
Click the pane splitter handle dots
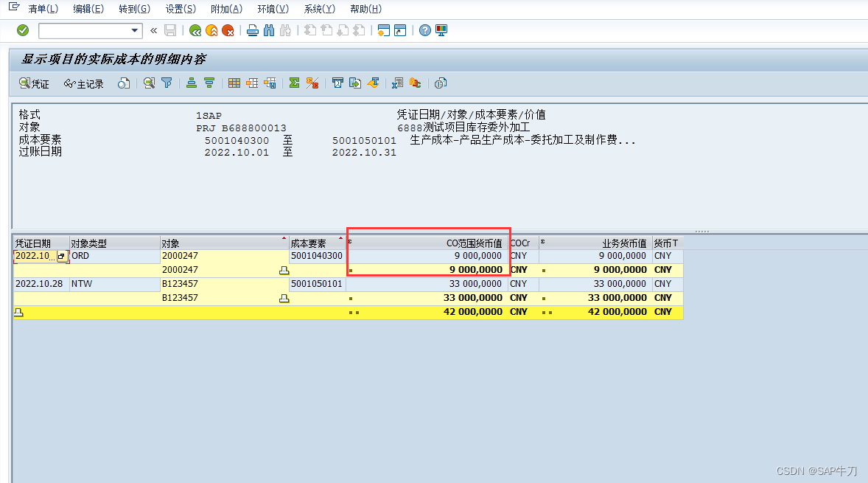tap(702, 232)
